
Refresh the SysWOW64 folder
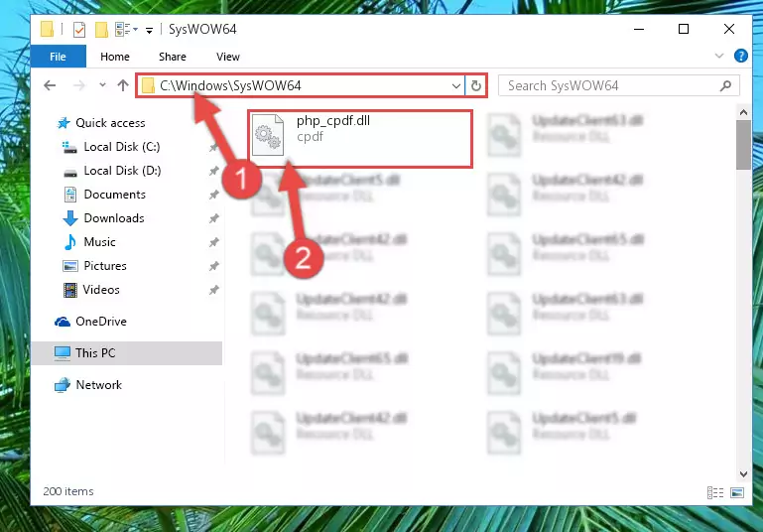tap(476, 86)
